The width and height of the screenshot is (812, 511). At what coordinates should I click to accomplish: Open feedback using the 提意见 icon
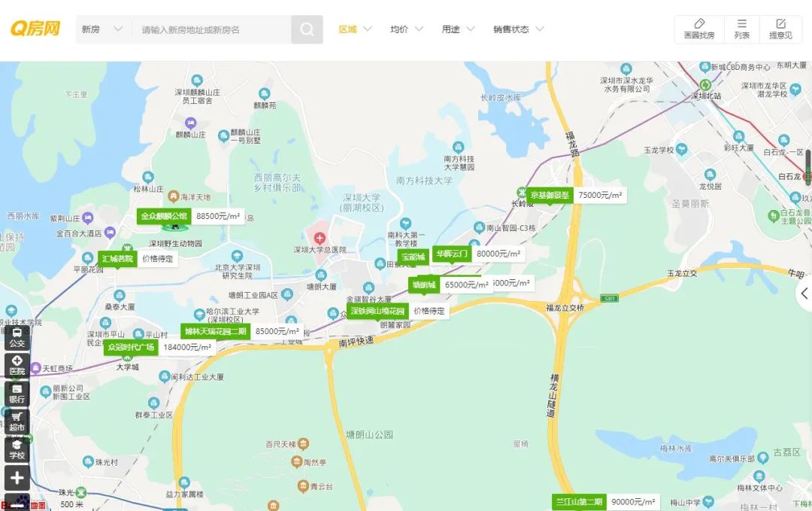click(781, 29)
